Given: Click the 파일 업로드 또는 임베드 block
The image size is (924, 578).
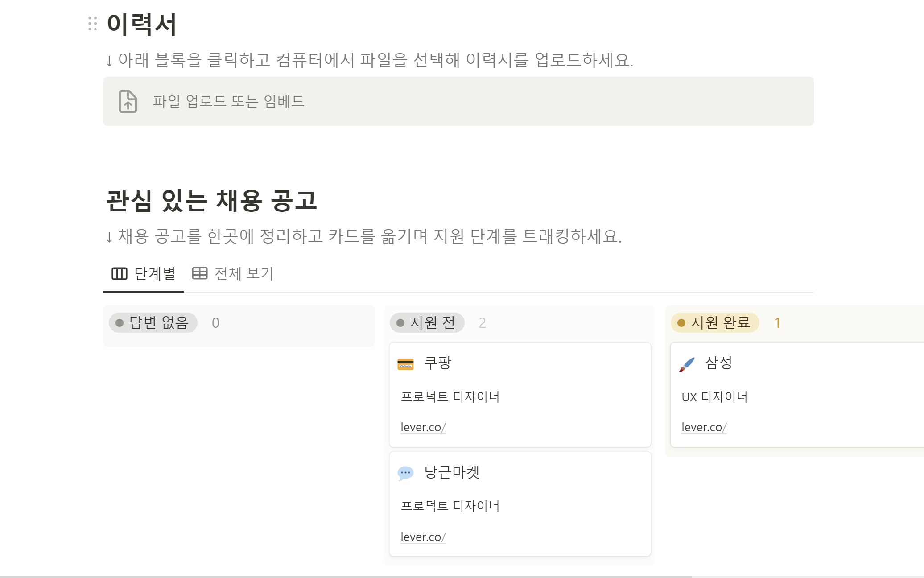Looking at the screenshot, I should click(x=458, y=101).
